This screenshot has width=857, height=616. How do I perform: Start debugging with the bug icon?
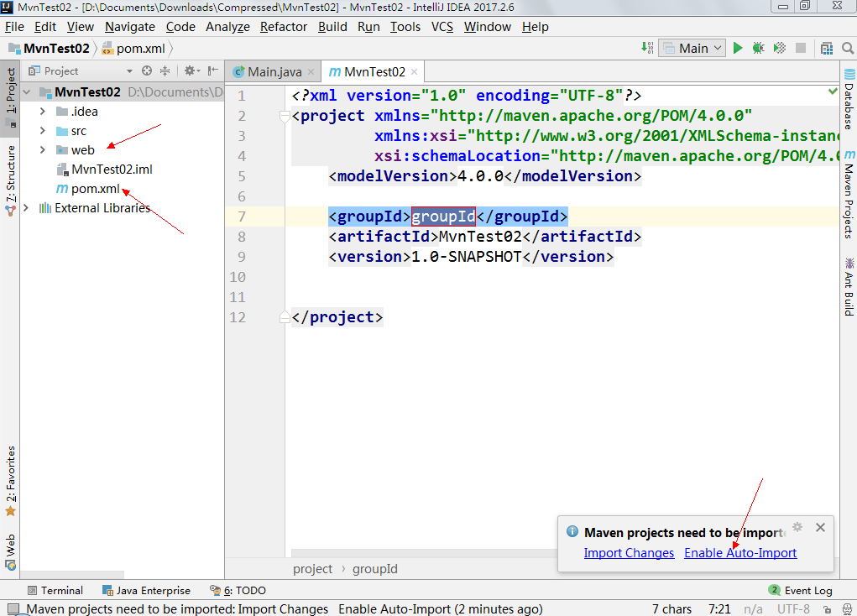click(758, 48)
